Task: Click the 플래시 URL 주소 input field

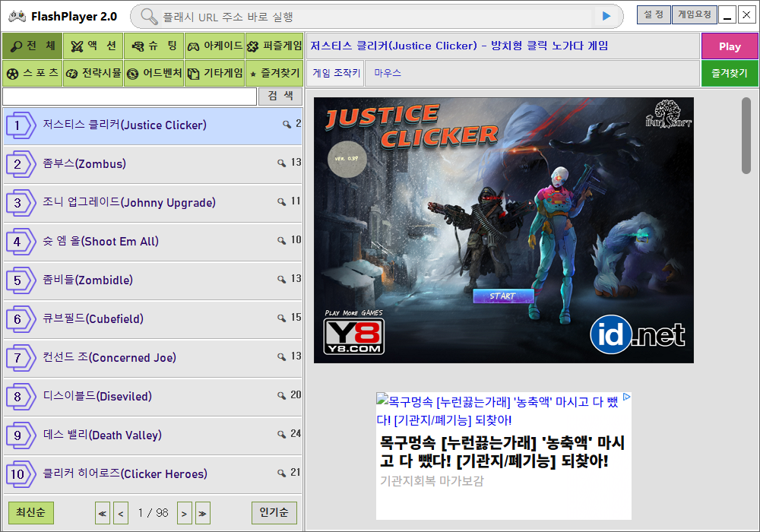Action: pos(375,17)
